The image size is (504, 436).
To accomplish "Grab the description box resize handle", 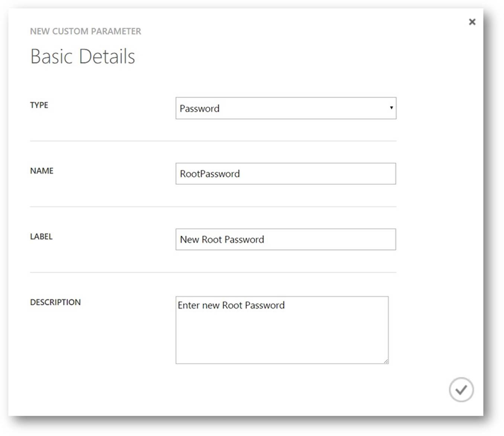I will click(x=386, y=361).
